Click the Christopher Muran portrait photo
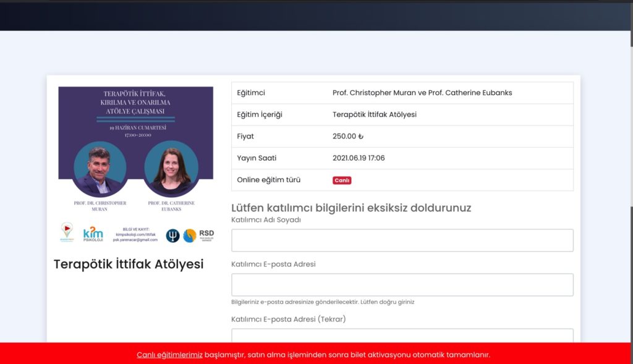Screen dimensions: 633x364 click(100, 169)
